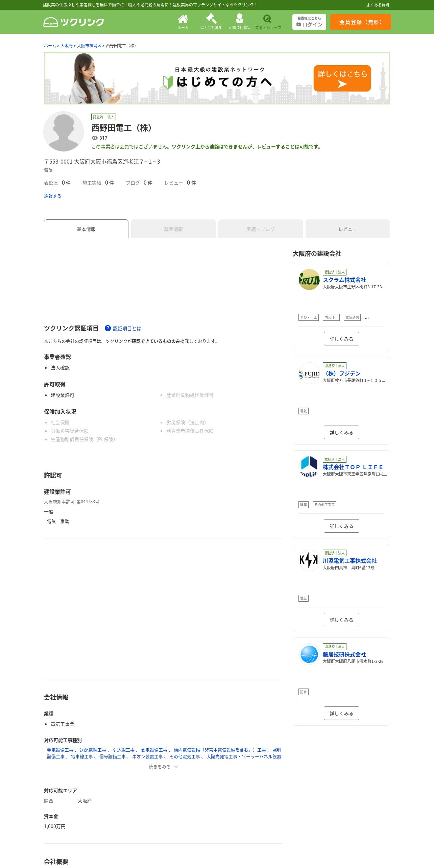434x868 pixels.
Task: Click 内装仕上 tag
Action: (x=331, y=317)
